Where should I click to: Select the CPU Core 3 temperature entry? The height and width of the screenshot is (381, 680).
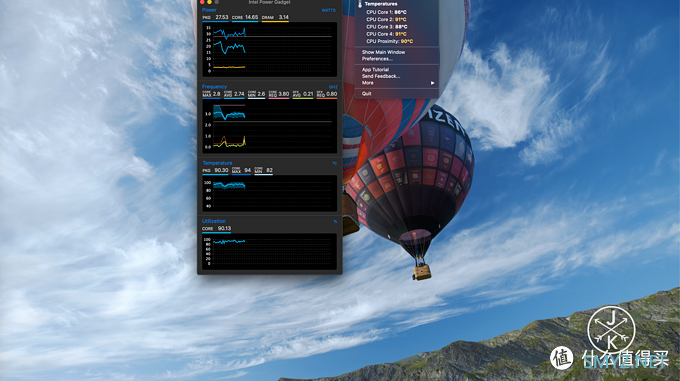point(386,26)
